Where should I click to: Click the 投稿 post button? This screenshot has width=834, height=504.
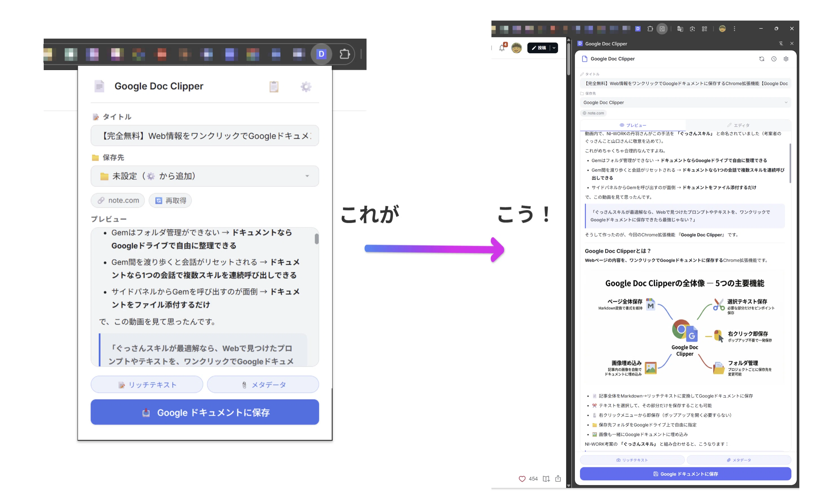[539, 48]
